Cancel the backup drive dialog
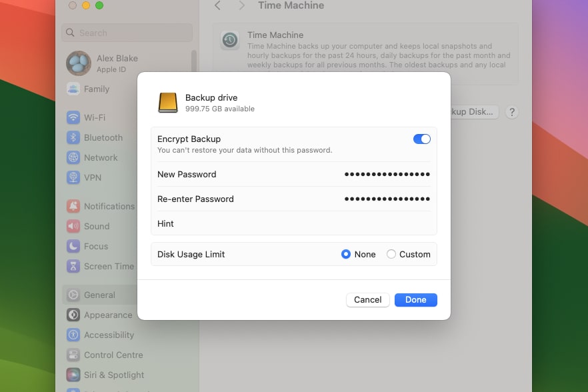The height and width of the screenshot is (392, 588). 367,300
